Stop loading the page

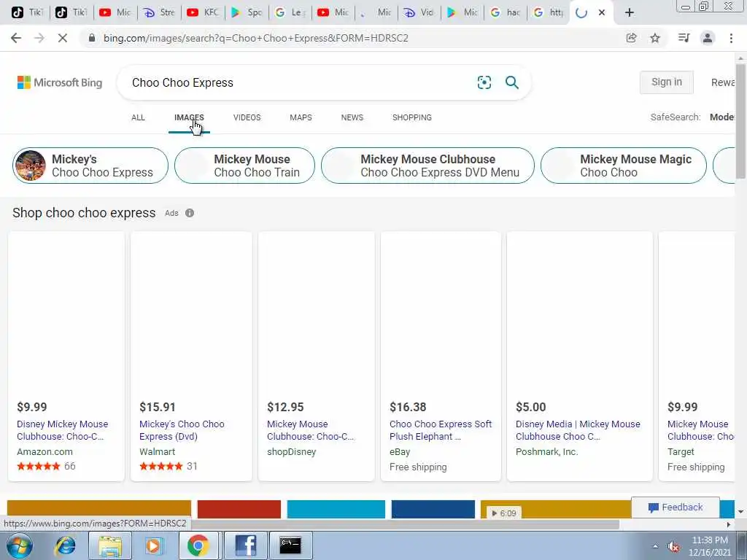pyautogui.click(x=63, y=38)
